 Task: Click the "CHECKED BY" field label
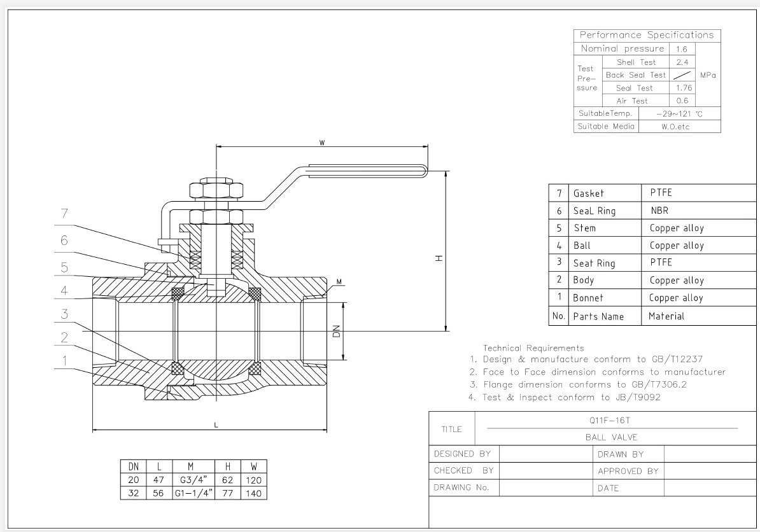point(463,470)
